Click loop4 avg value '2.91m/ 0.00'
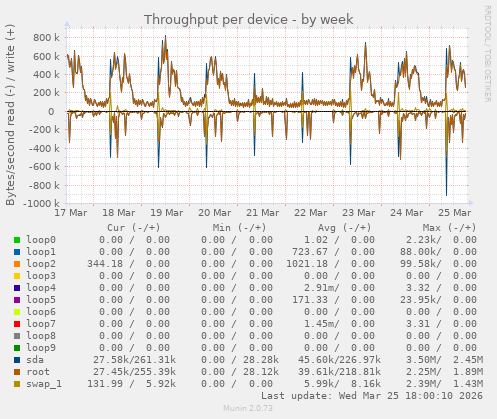497x419 pixels. tap(339, 288)
